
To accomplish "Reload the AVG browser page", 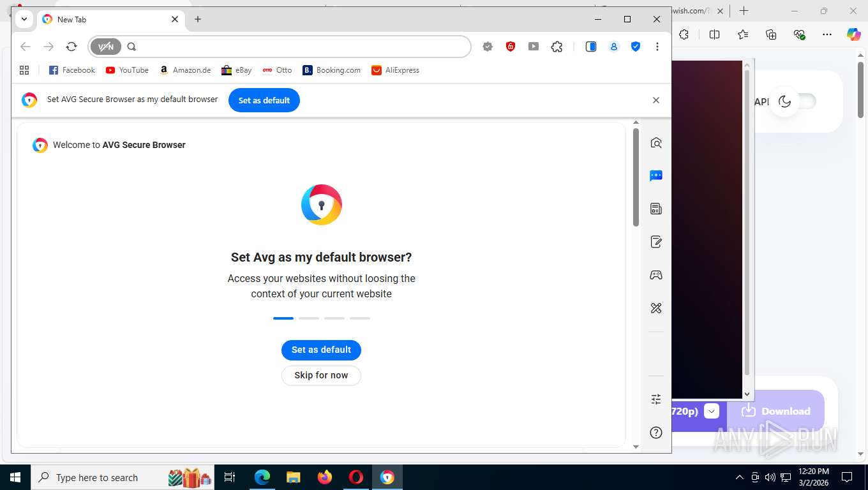I will pos(71,47).
